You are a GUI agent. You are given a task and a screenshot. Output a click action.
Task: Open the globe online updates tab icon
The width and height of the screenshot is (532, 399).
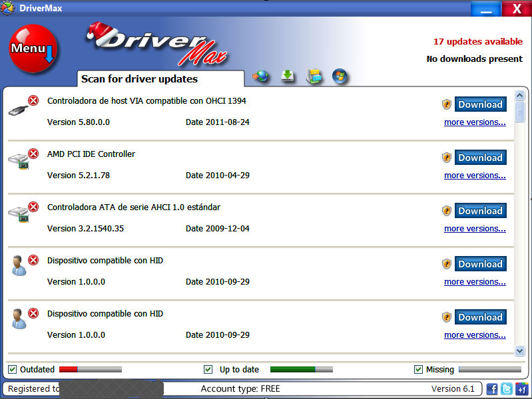tap(260, 76)
